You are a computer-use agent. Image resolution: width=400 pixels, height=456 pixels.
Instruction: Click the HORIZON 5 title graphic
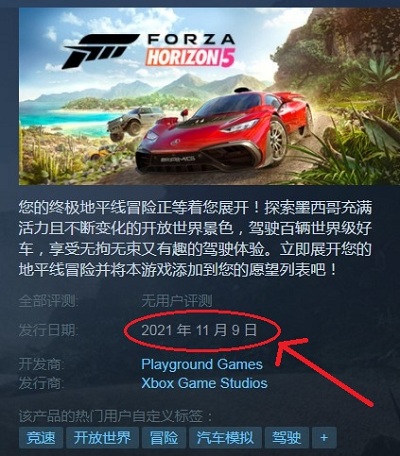tap(190, 57)
